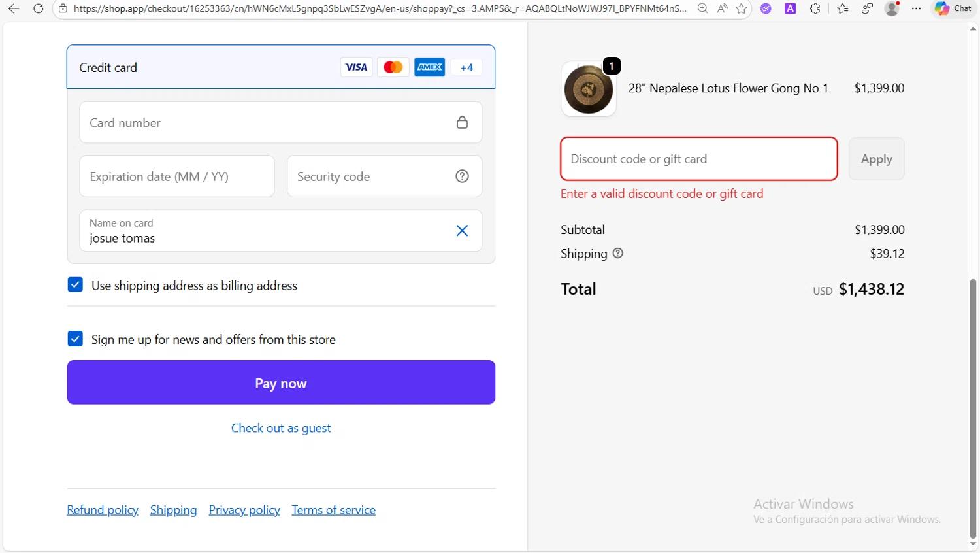Open shipping info help icon
Image resolution: width=980 pixels, height=553 pixels.
click(617, 253)
